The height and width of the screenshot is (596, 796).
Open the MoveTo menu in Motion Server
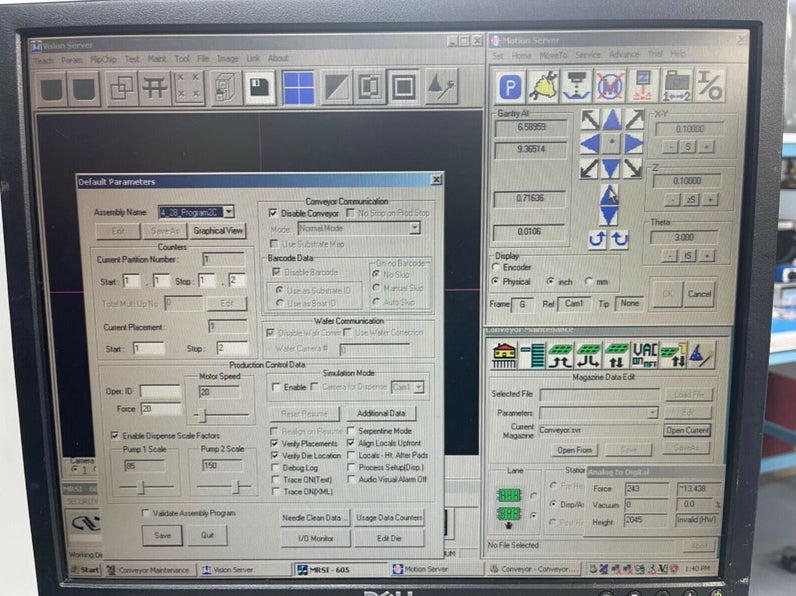click(553, 55)
